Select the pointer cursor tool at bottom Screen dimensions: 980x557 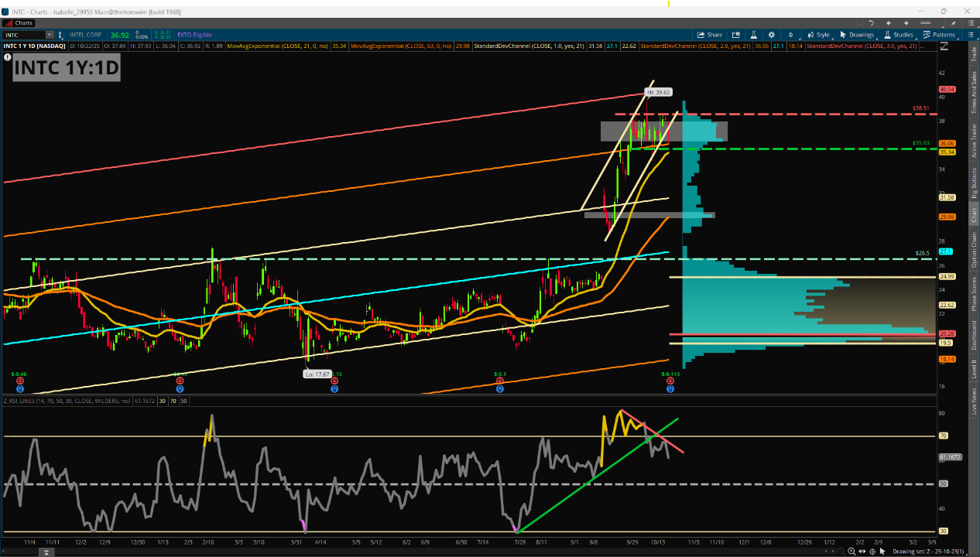click(x=883, y=552)
